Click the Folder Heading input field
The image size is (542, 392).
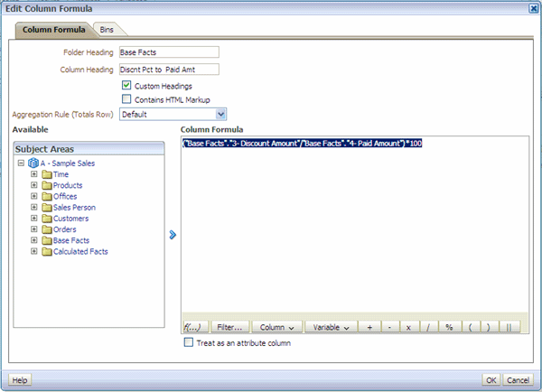click(x=169, y=52)
